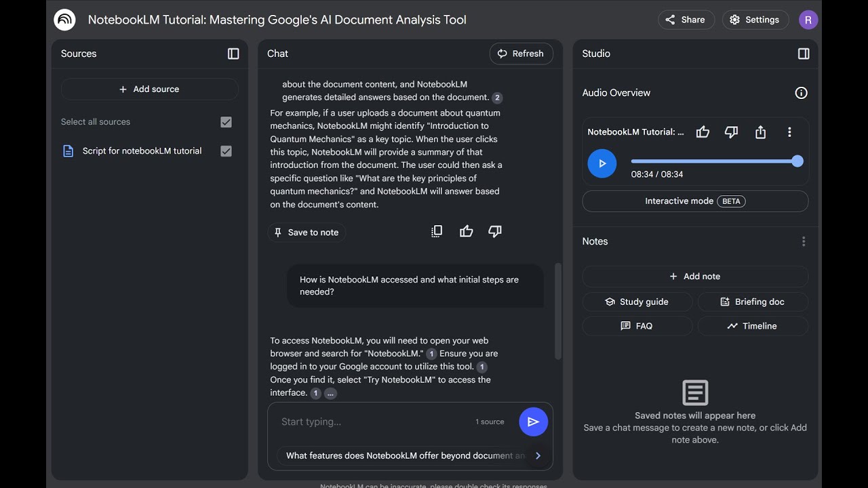Select suggested question about NotebookLM features

click(x=406, y=455)
